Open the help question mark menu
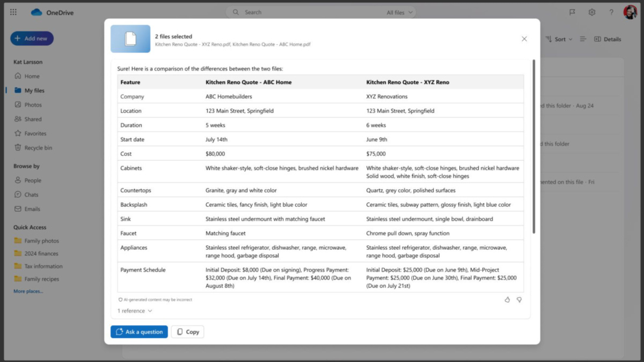Image resolution: width=644 pixels, height=362 pixels. (611, 12)
